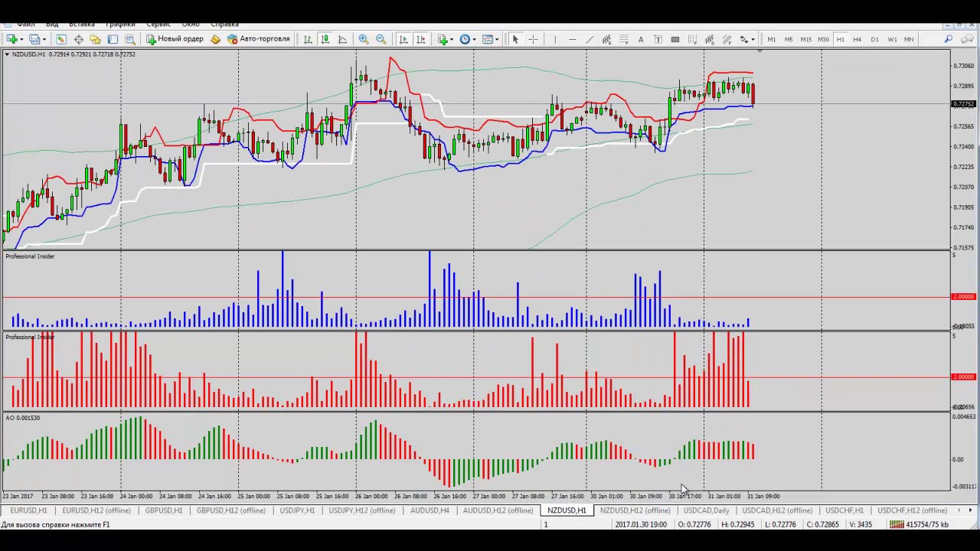
Task: Toggle Авто-торговля auto trading
Action: (258, 39)
